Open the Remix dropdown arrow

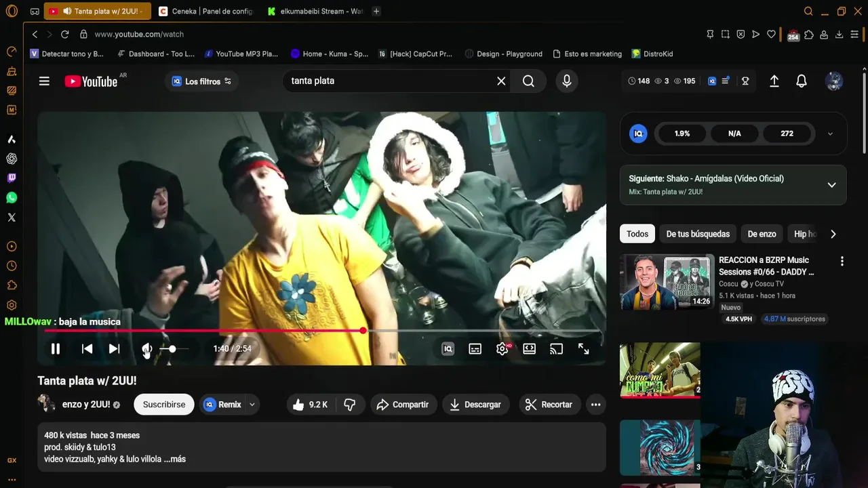[252, 405]
